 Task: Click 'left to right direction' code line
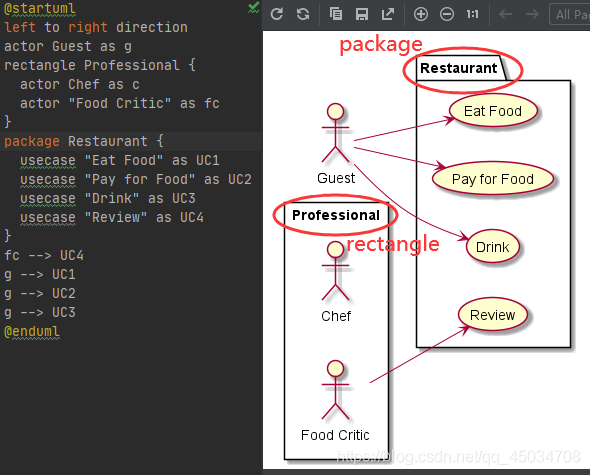click(96, 27)
